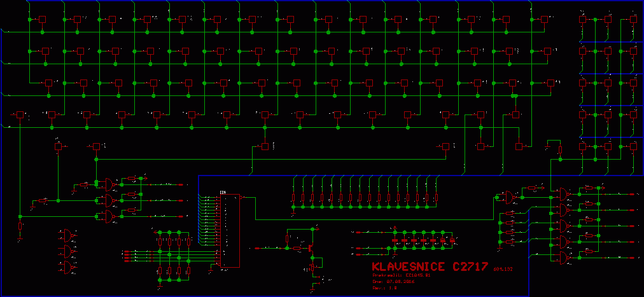This screenshot has height=297, width=644.
Task: Select the top-left key switch of the matrix
Action: [x=43, y=20]
